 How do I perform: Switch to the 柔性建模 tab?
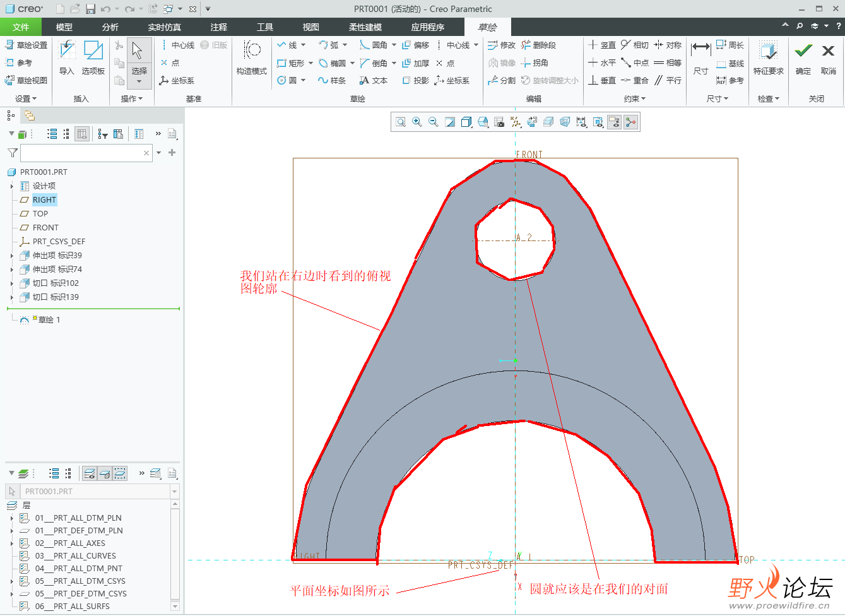pos(365,27)
